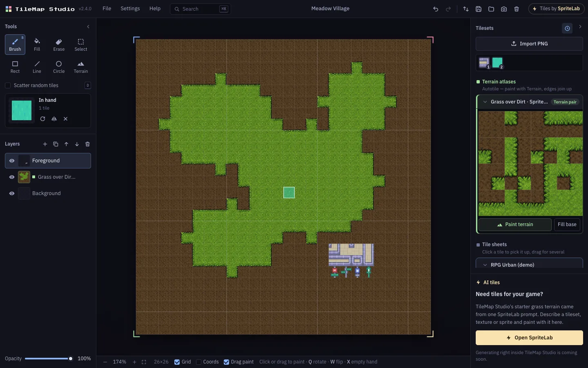The height and width of the screenshot is (368, 588).
Task: Hide the Background layer
Action: coord(12,193)
